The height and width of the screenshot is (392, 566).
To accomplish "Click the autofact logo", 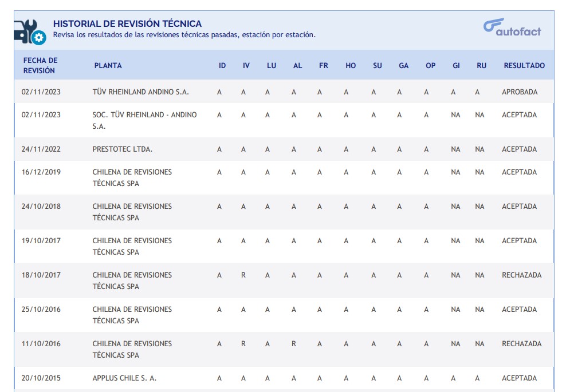I will [512, 27].
